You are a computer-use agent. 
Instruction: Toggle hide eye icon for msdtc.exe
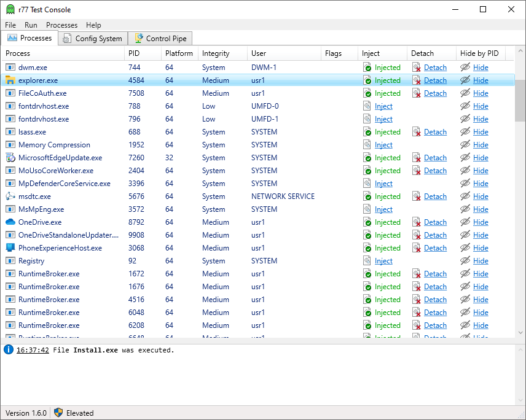tap(465, 196)
